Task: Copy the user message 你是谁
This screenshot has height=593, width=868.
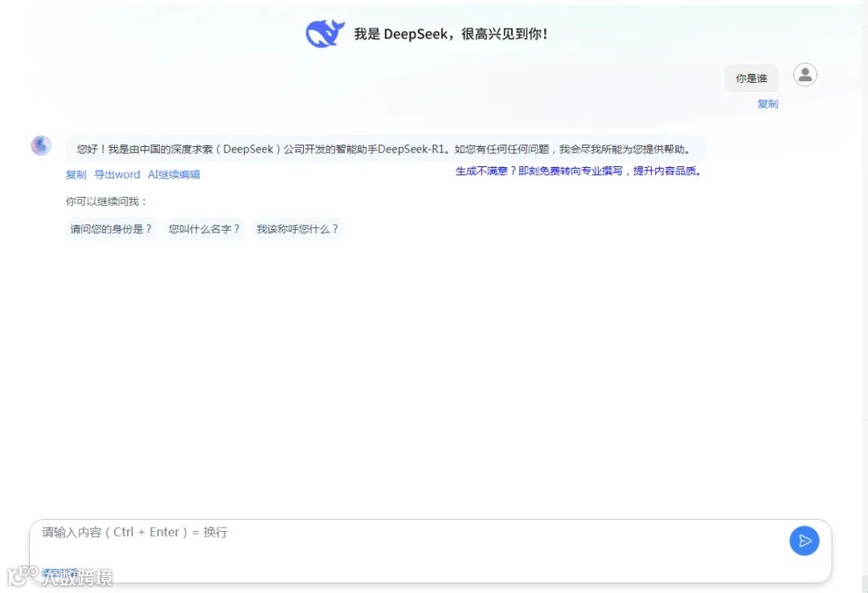Action: click(768, 104)
